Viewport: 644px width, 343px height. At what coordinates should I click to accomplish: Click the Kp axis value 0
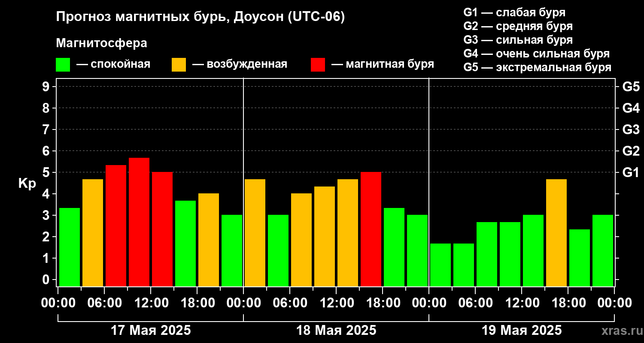pyautogui.click(x=47, y=280)
